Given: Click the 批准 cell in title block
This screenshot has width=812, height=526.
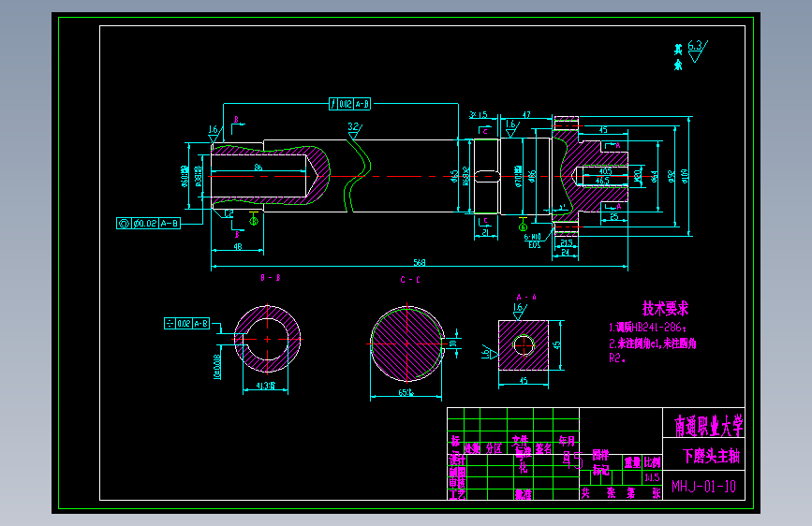Looking at the screenshot, I should pyautogui.click(x=523, y=494).
